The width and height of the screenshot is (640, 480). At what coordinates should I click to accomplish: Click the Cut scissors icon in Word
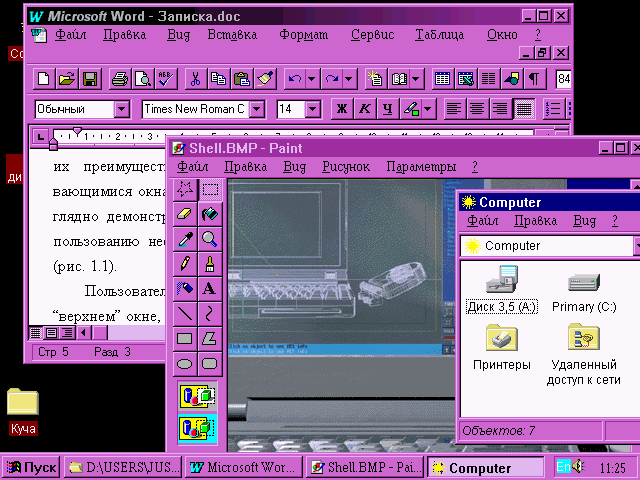pyautogui.click(x=194, y=79)
